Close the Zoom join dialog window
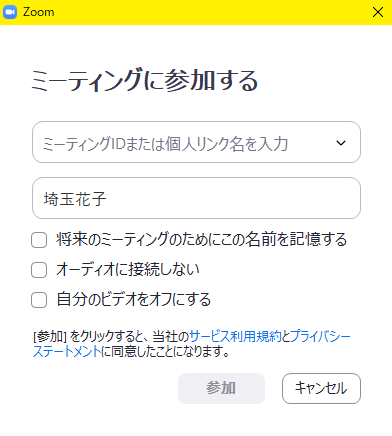The image size is (392, 436). coord(378,12)
